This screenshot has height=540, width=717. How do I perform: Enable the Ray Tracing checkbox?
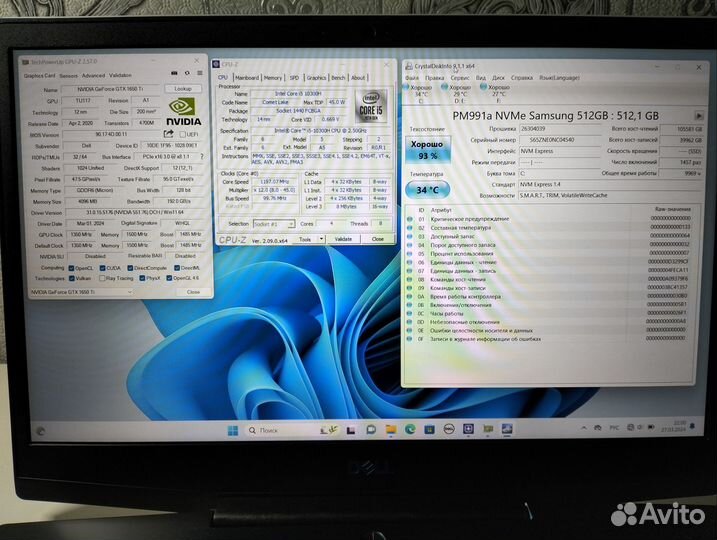click(x=102, y=278)
